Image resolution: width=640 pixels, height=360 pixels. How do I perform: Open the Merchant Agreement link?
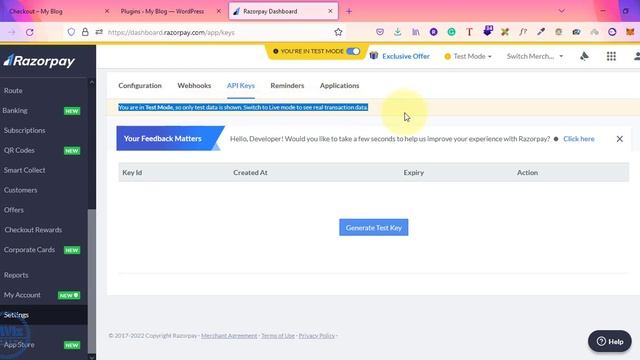(229, 336)
